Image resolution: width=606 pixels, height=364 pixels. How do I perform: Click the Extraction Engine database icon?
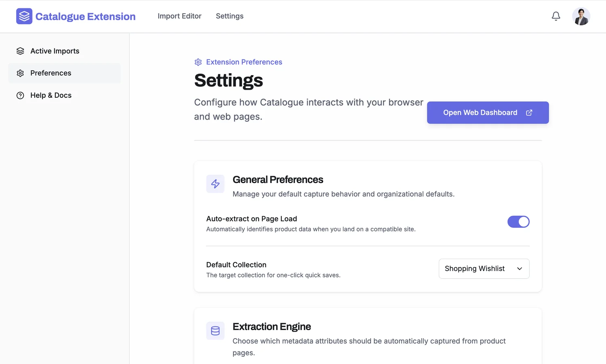pyautogui.click(x=215, y=331)
